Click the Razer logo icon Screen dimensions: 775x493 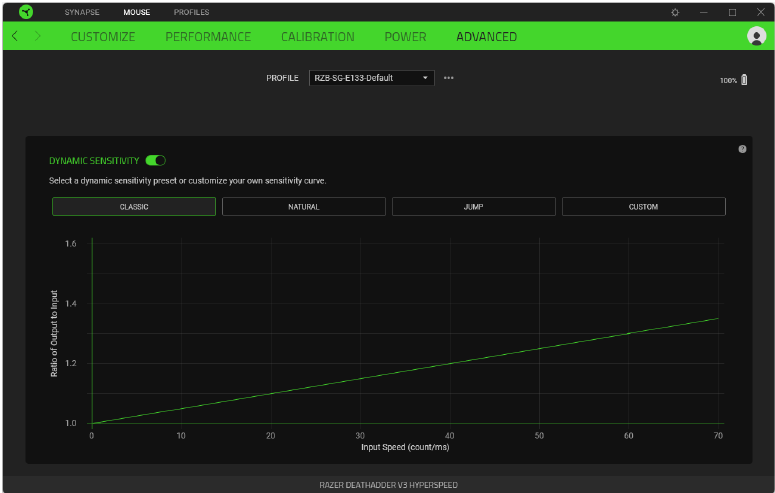point(26,12)
